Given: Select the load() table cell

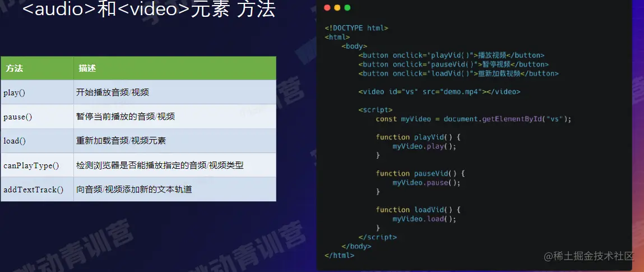Looking at the screenshot, I should click(x=38, y=141).
